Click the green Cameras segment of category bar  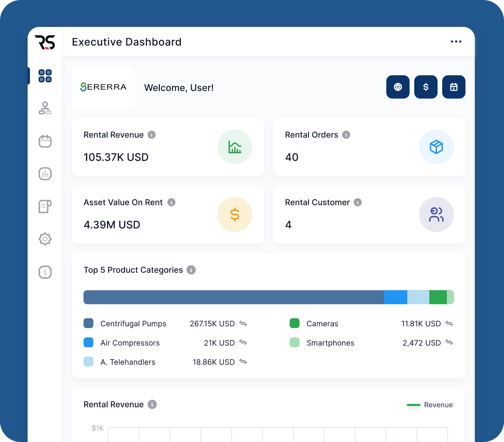point(438,297)
